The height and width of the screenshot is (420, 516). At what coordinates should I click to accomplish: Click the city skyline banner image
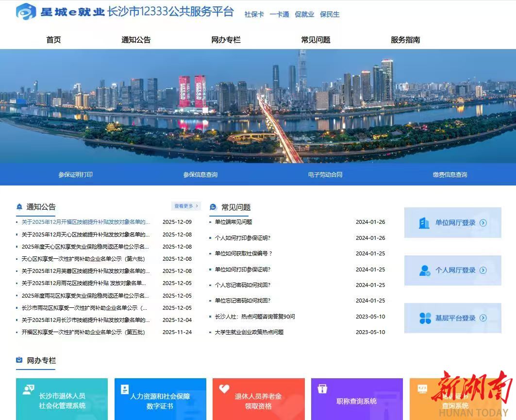click(x=258, y=106)
